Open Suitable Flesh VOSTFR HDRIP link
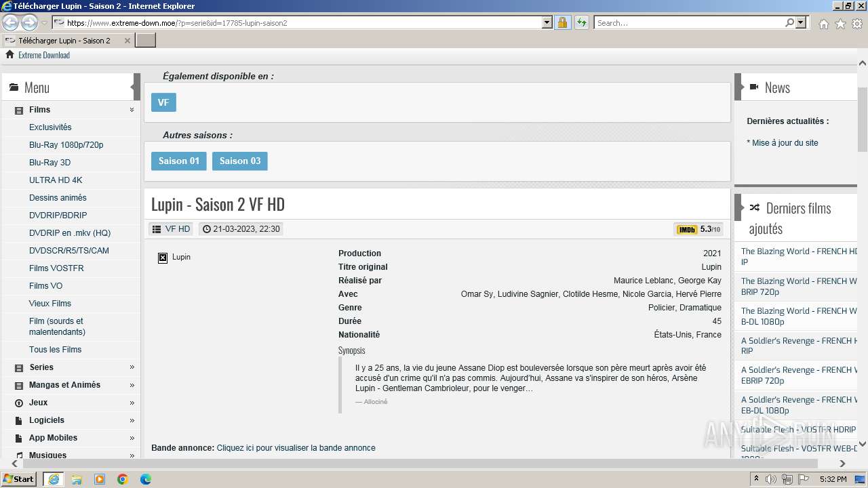The width and height of the screenshot is (868, 488). tap(798, 430)
